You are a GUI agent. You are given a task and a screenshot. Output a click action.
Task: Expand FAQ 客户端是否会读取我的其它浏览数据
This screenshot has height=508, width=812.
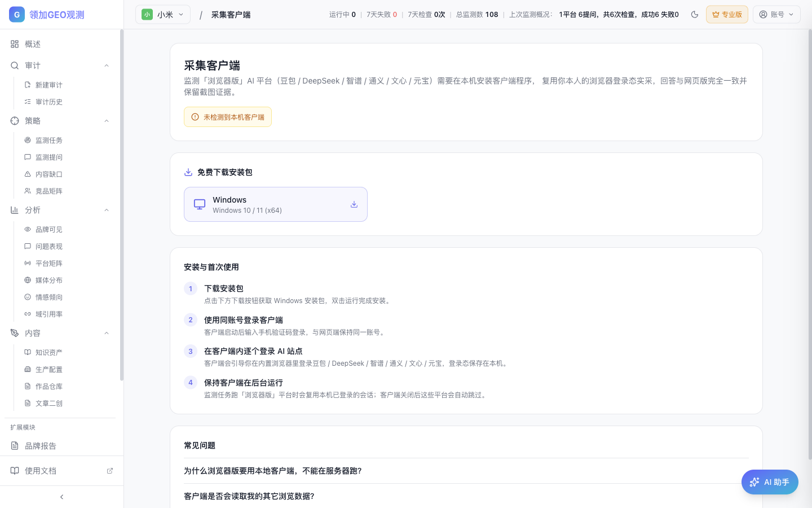pos(466,496)
